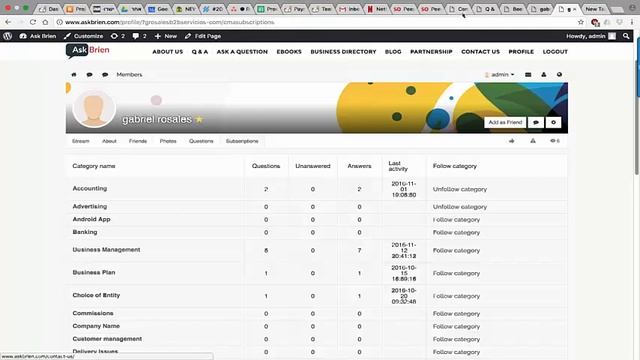
Task: Click the home icon in members bar
Action: [74, 75]
